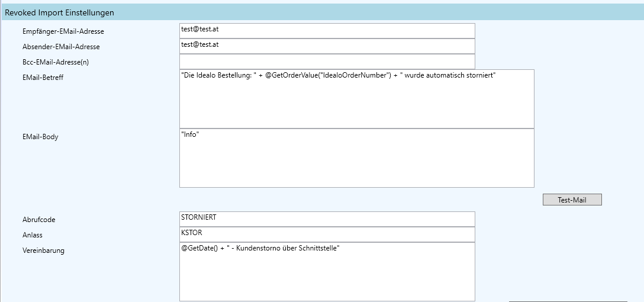Click into the Absender-EMail-Adresse text box

(327, 46)
